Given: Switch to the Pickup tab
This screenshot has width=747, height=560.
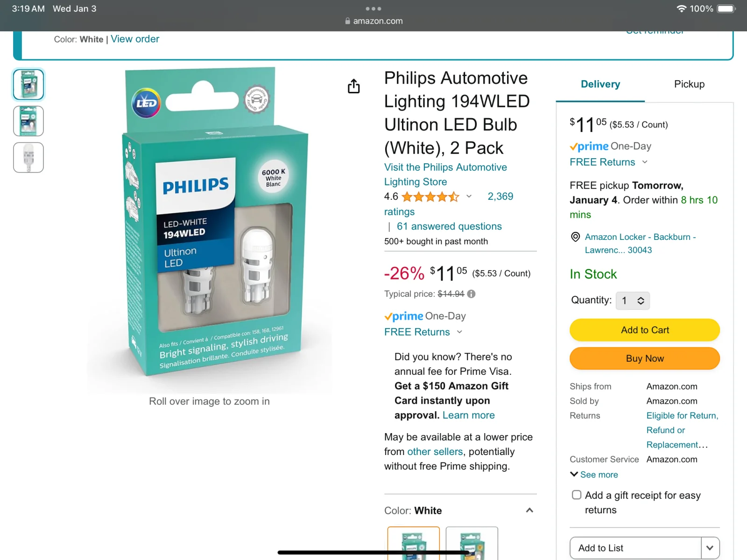Looking at the screenshot, I should point(689,84).
